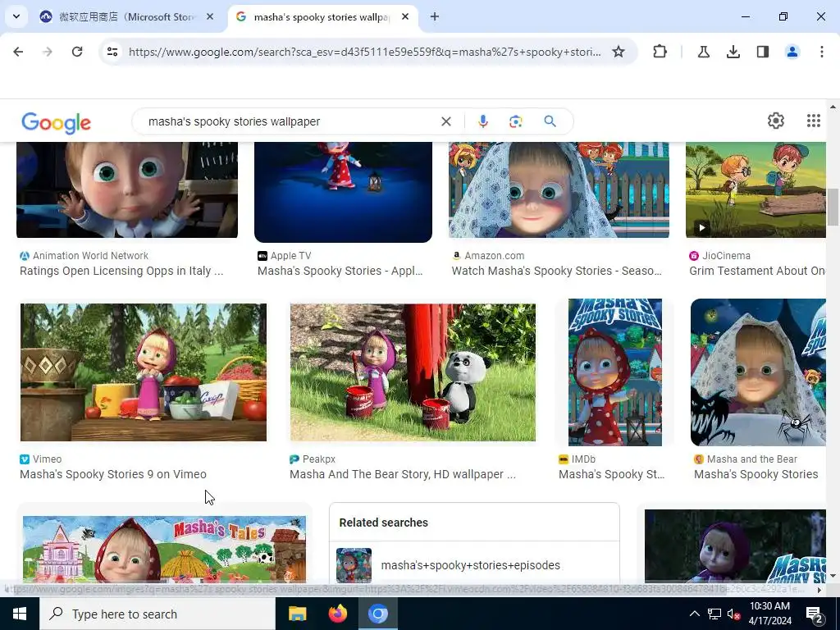Open Google quick settings gear
The image size is (840, 630).
pyautogui.click(x=776, y=121)
